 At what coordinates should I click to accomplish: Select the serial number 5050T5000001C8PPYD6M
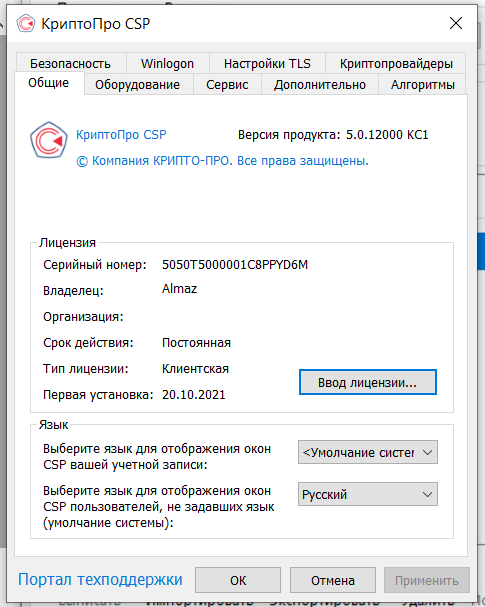[235, 265]
